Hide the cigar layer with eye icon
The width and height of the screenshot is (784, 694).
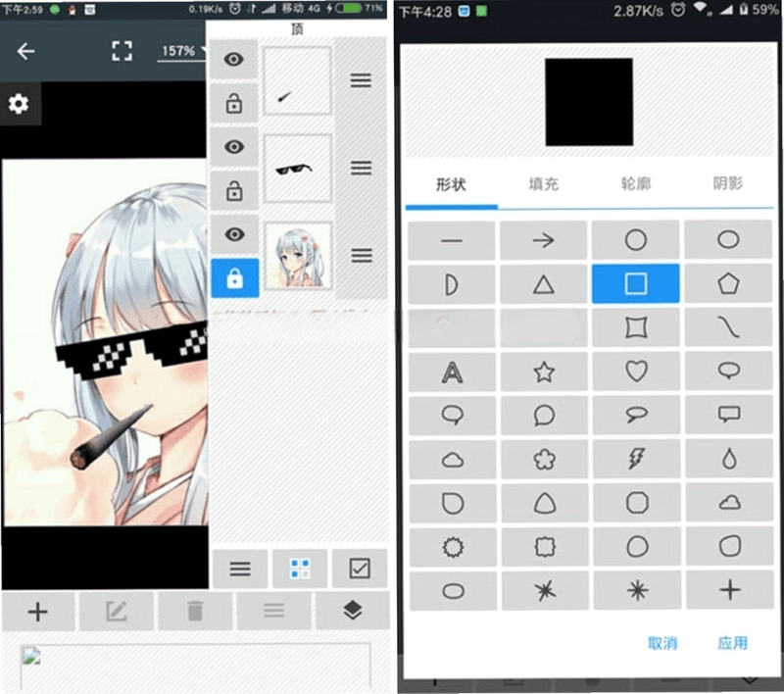pos(234,60)
